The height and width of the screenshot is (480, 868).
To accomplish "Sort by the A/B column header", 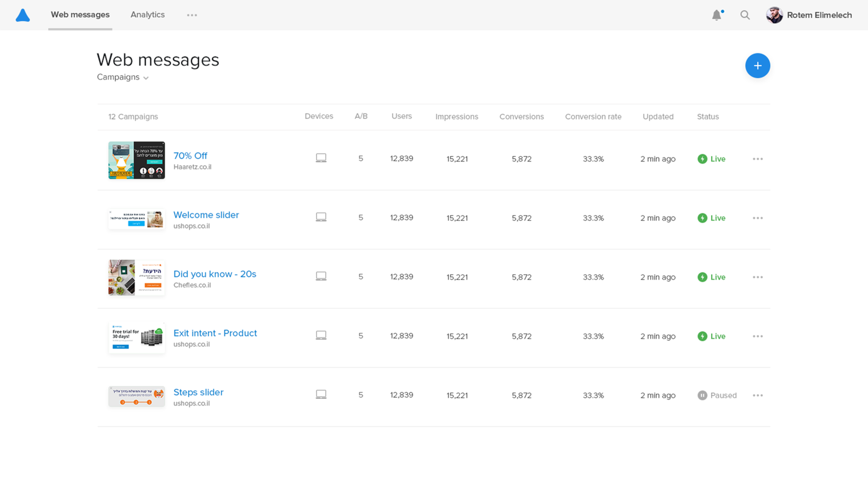I will 361,116.
